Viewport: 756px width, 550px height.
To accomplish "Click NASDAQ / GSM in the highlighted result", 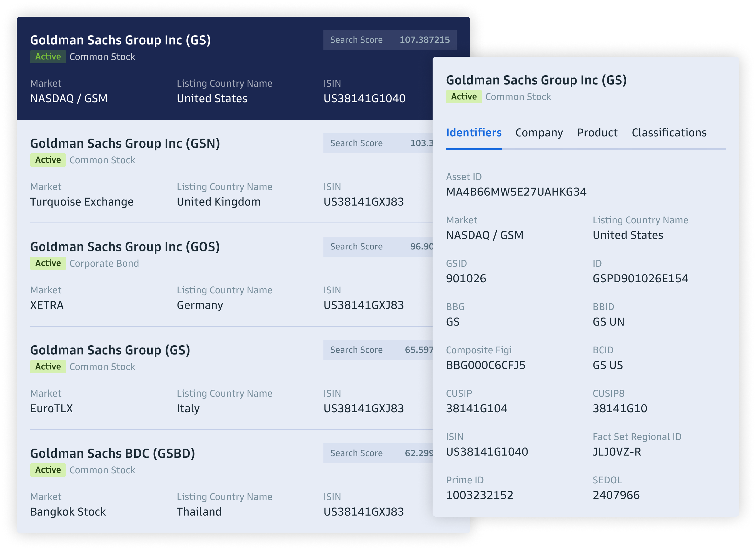I will click(69, 99).
